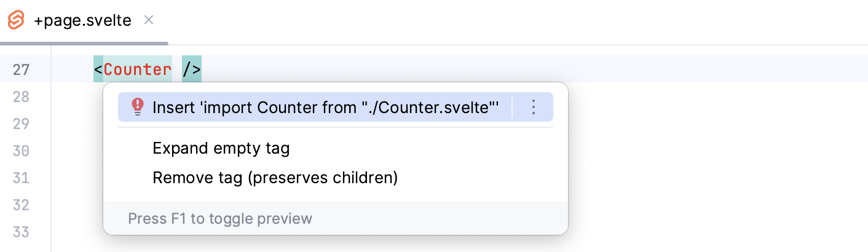Choose the Expand empty tag action
The image size is (868, 252).
[221, 148]
